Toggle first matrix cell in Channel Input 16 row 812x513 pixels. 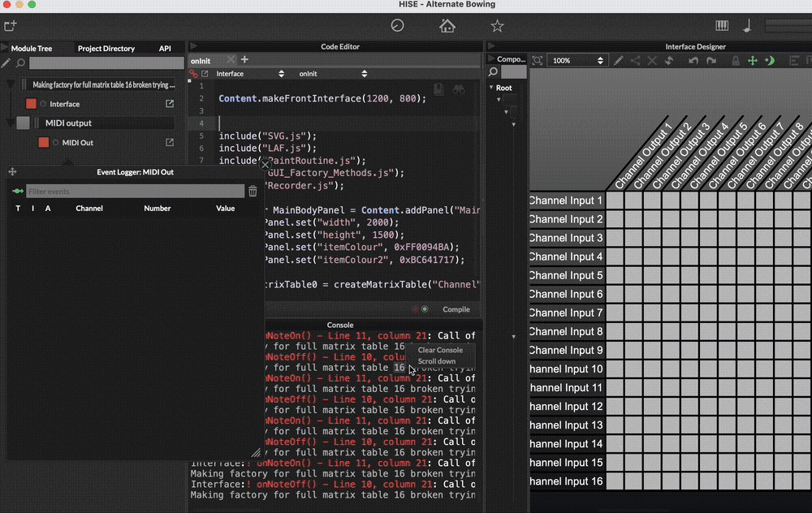[615, 481]
